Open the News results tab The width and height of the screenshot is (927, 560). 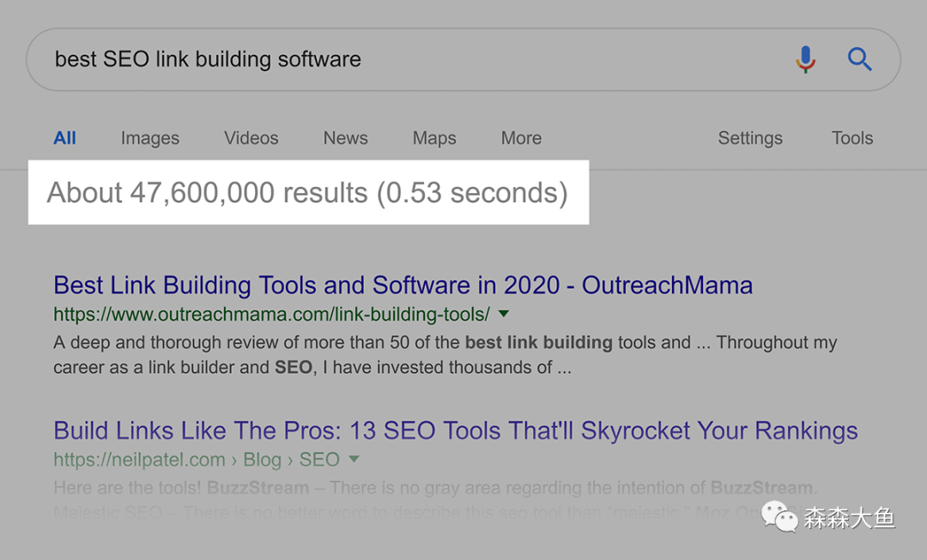pyautogui.click(x=345, y=138)
